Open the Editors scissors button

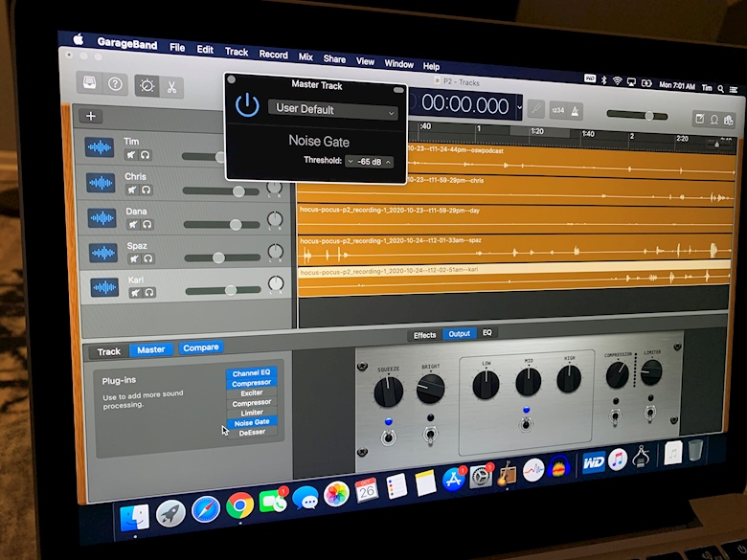171,87
